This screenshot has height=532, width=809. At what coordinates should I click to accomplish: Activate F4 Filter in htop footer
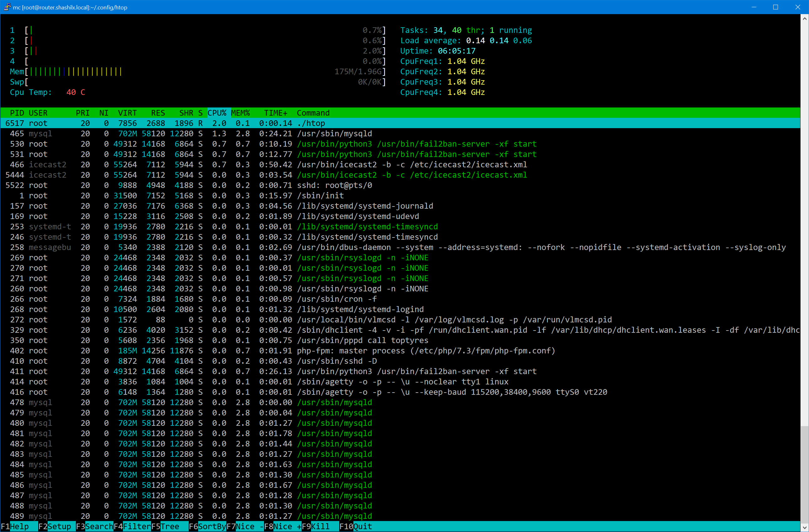[x=132, y=526]
